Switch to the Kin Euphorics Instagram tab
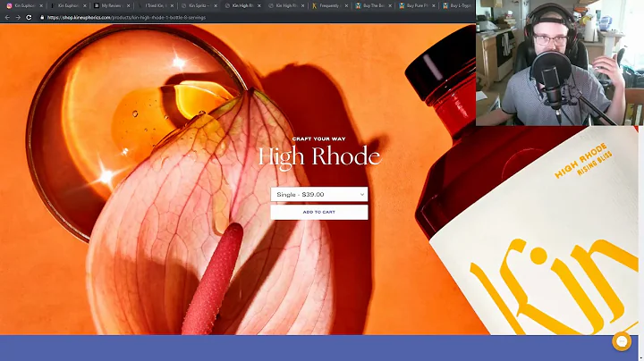This screenshot has height=361, width=644. click(24, 5)
